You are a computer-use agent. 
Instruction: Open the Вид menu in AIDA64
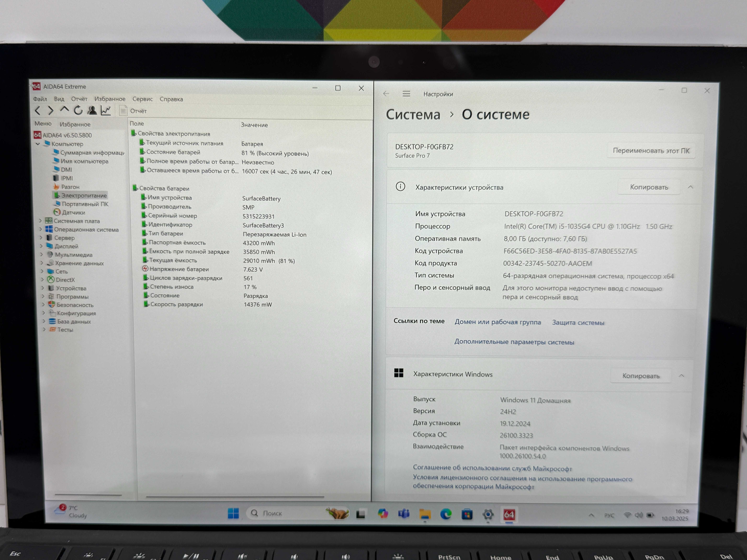click(59, 99)
